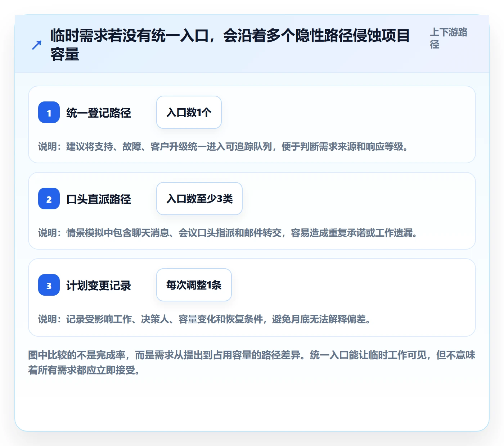This screenshot has height=446, width=504.
Task: Click the blue arrow icon beside the title
Action: click(x=36, y=45)
